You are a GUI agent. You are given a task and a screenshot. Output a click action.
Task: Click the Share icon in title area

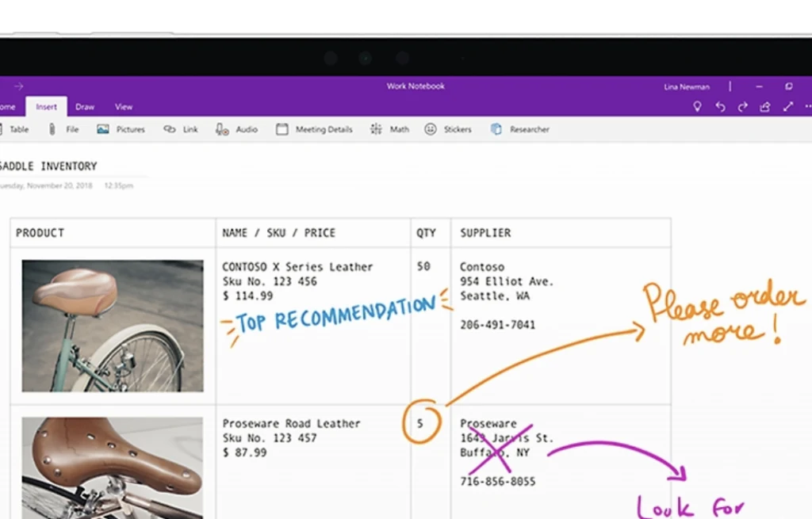[x=765, y=107]
